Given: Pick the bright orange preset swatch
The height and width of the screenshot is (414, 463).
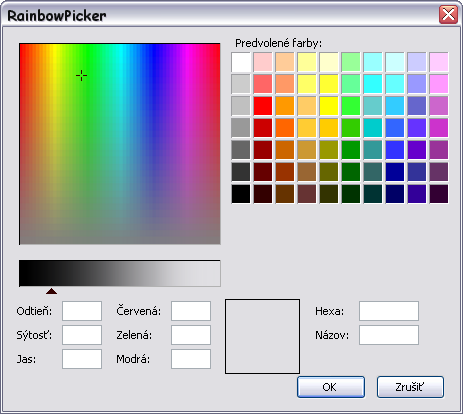Looking at the screenshot, I should [285, 106].
